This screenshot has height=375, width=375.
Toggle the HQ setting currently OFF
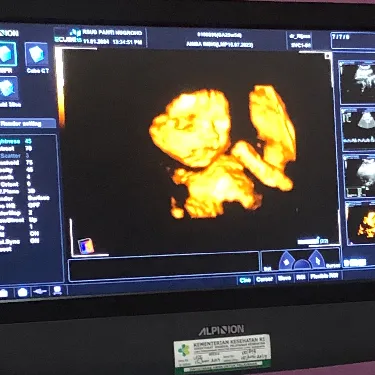click(x=34, y=205)
